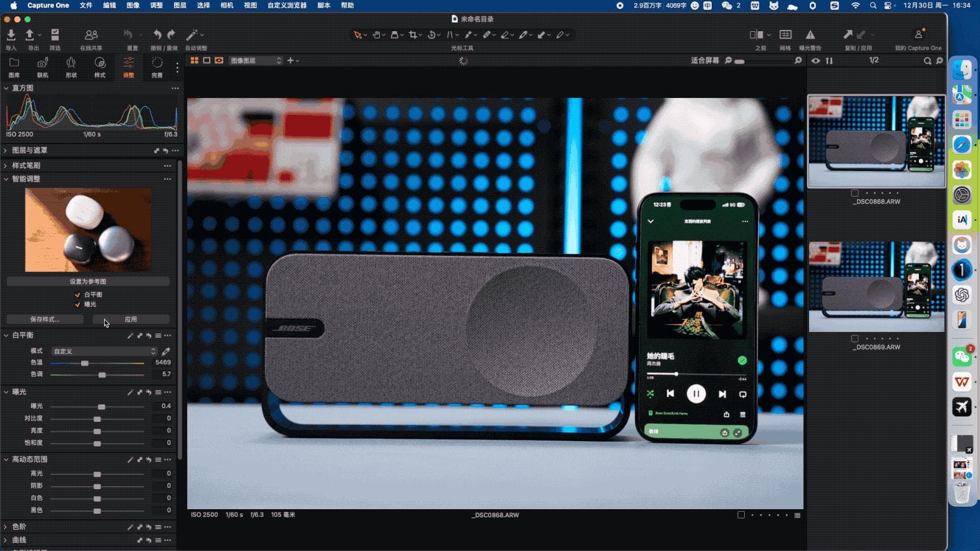
Task: Click the 色温 temperature slider handle
Action: coord(85,363)
